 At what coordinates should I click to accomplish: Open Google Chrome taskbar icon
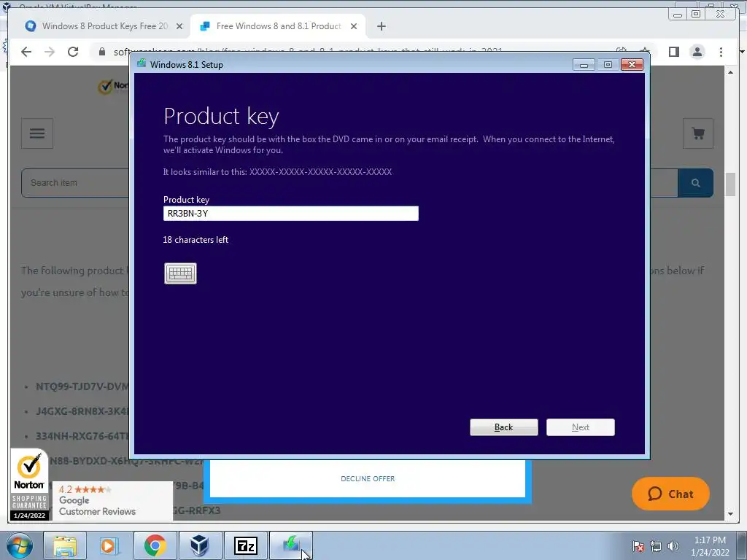[x=155, y=545]
